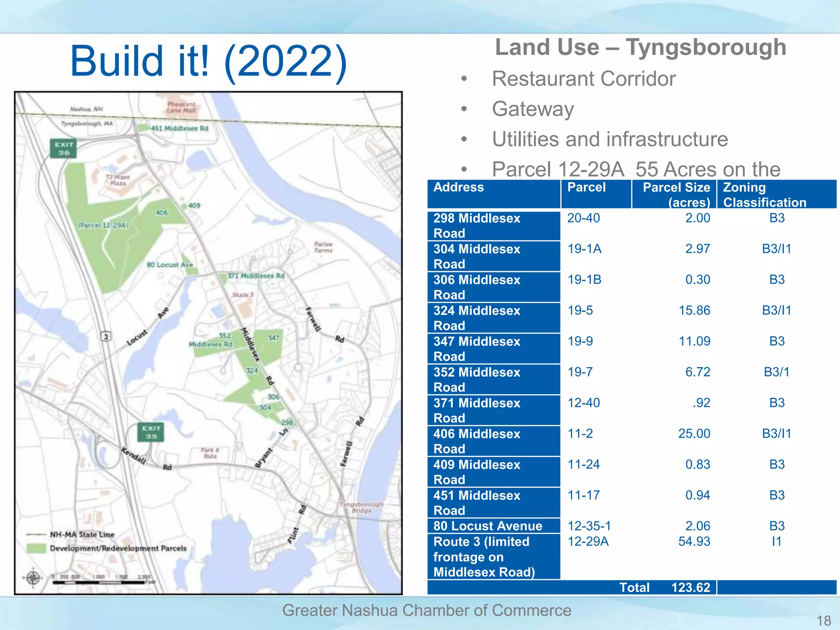The image size is (840, 630).
Task: Click the green Development Parcels legend swatch
Action: coord(36,548)
